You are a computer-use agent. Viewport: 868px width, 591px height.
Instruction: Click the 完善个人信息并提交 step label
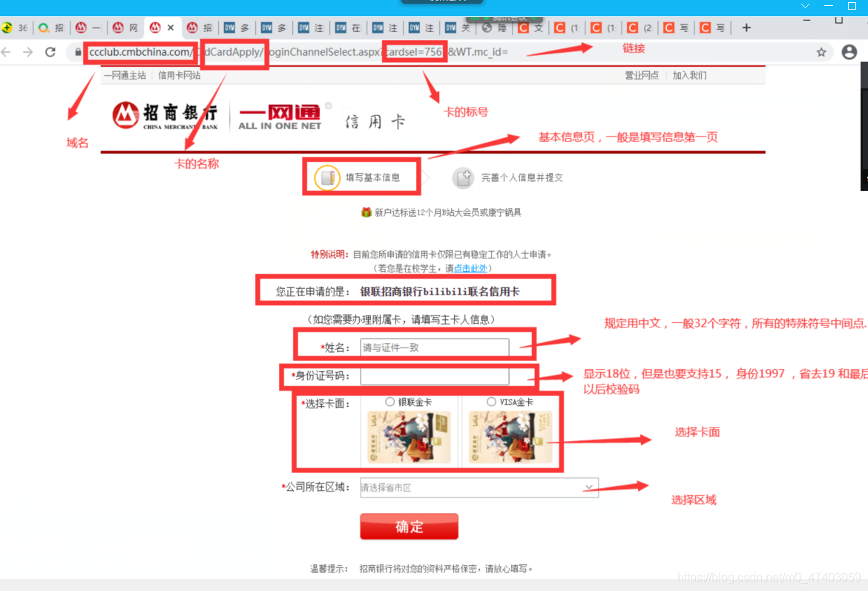tap(522, 177)
